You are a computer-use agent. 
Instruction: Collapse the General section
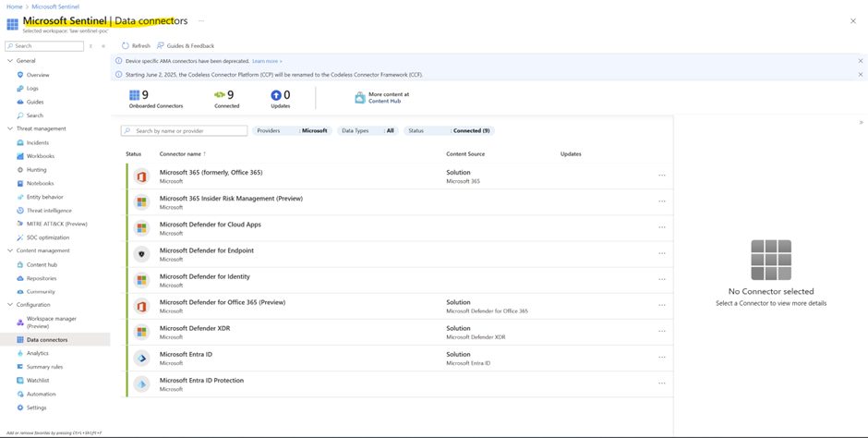pyautogui.click(x=10, y=61)
